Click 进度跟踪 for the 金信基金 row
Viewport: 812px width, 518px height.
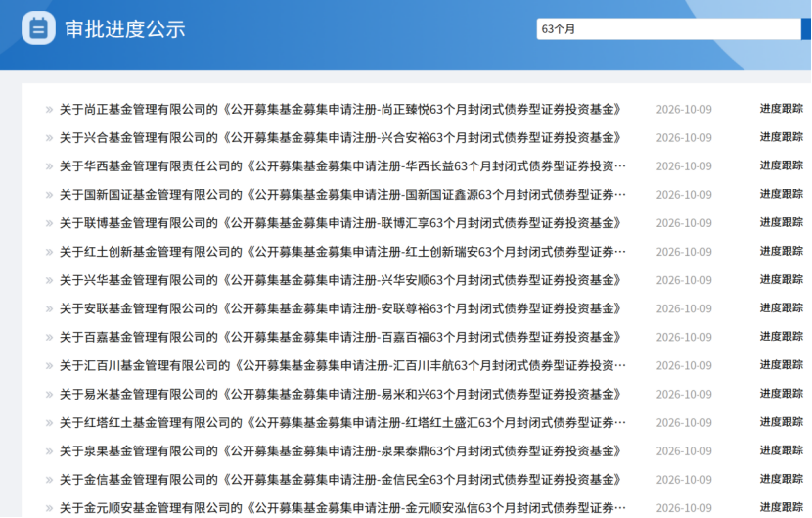tap(782, 480)
